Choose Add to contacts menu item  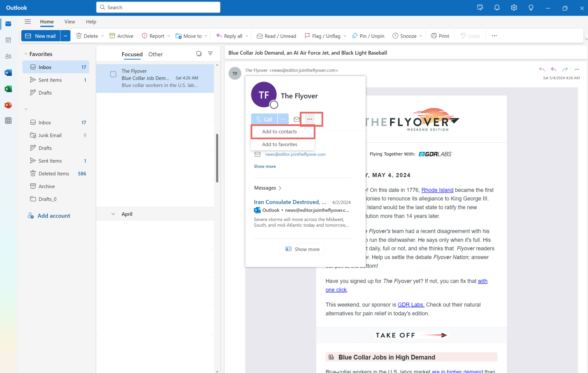(x=283, y=132)
